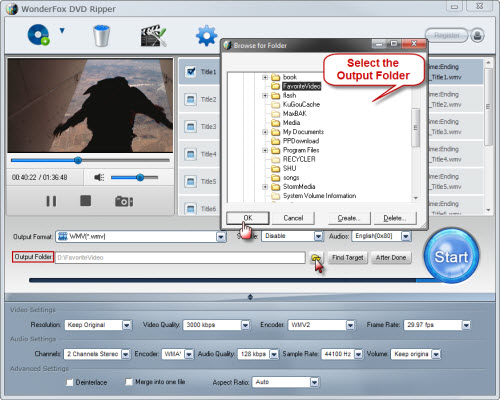Click the Load DVD disc icon
The height and width of the screenshot is (400, 500).
click(38, 35)
